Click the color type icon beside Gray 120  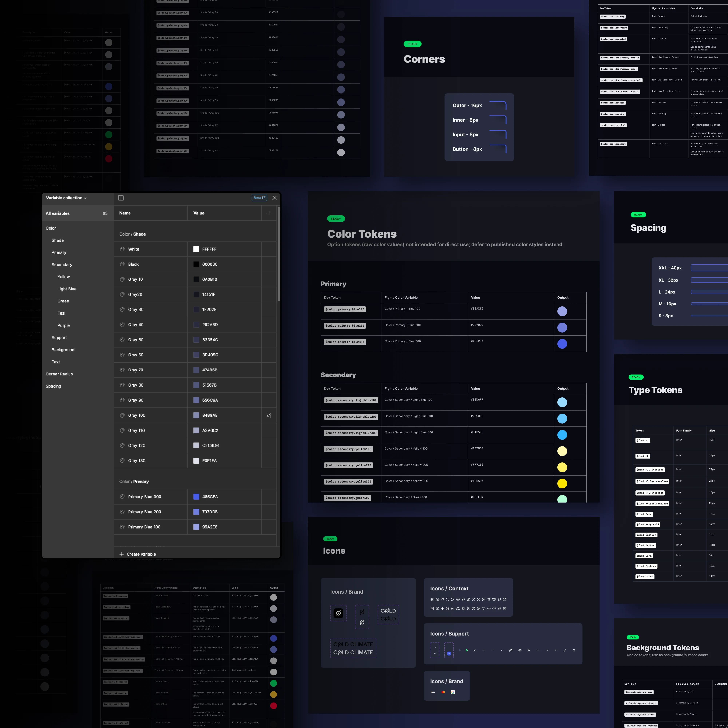[122, 445]
